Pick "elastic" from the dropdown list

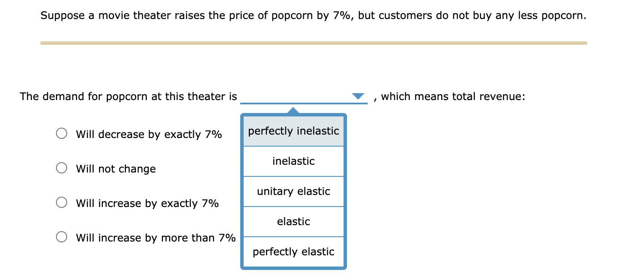click(293, 221)
